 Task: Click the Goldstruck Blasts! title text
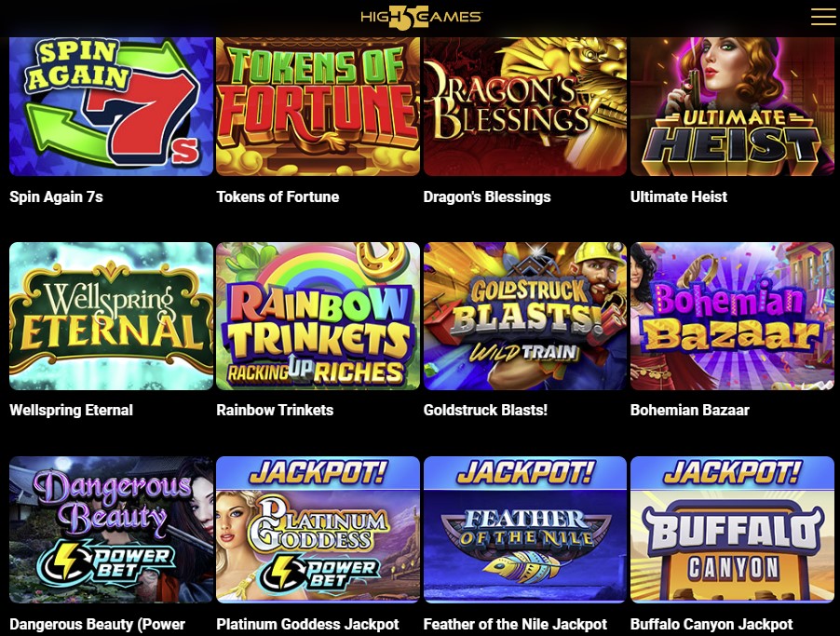click(485, 410)
